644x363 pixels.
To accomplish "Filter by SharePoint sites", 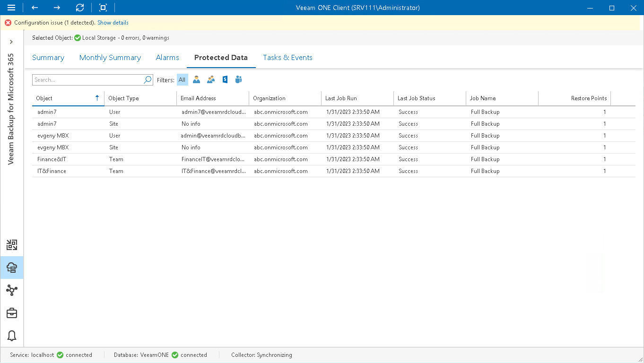I will pos(225,79).
